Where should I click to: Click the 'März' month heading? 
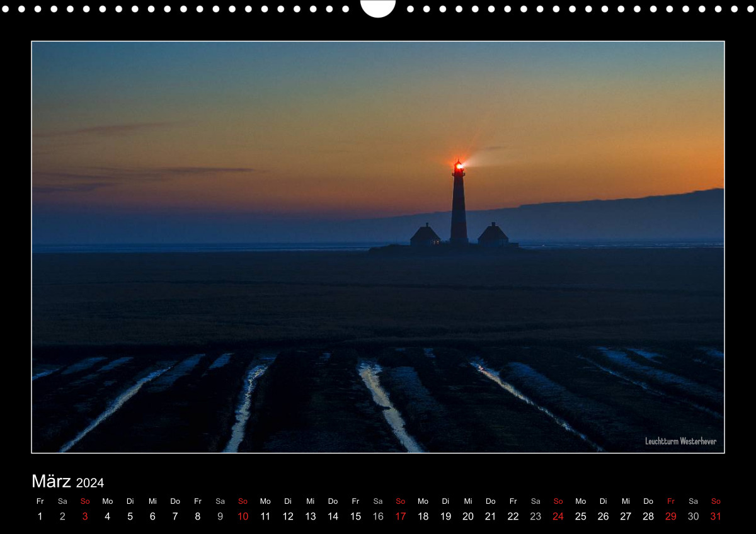[x=51, y=481]
